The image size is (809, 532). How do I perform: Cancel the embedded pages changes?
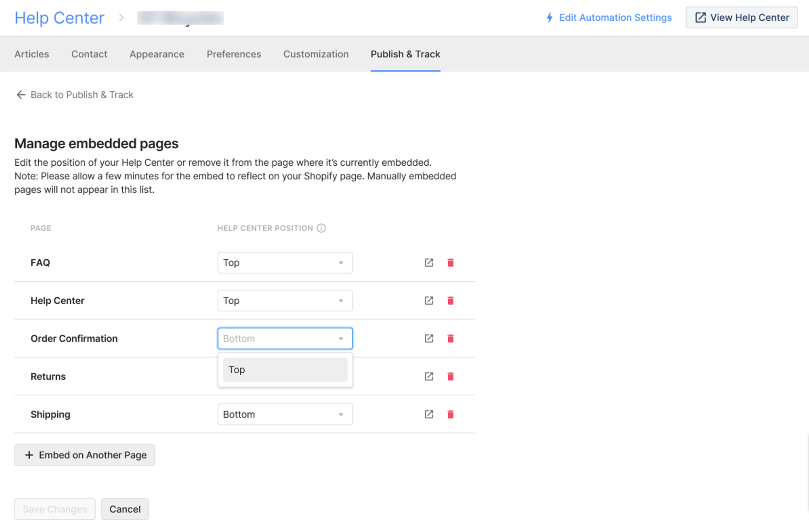[x=125, y=509]
